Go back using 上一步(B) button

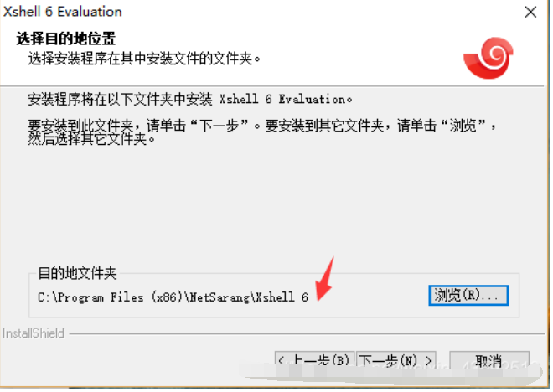[x=314, y=361]
